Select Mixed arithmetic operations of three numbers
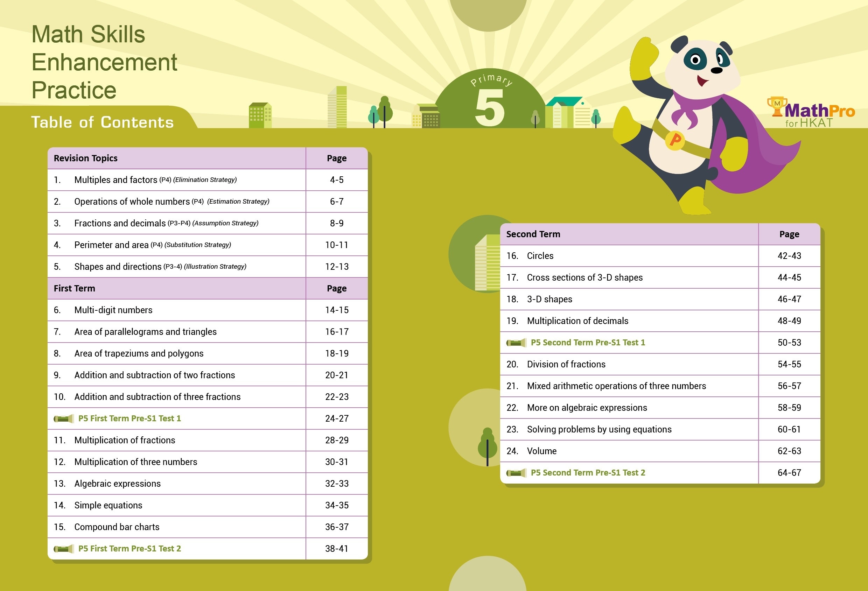This screenshot has width=868, height=591. (x=617, y=386)
